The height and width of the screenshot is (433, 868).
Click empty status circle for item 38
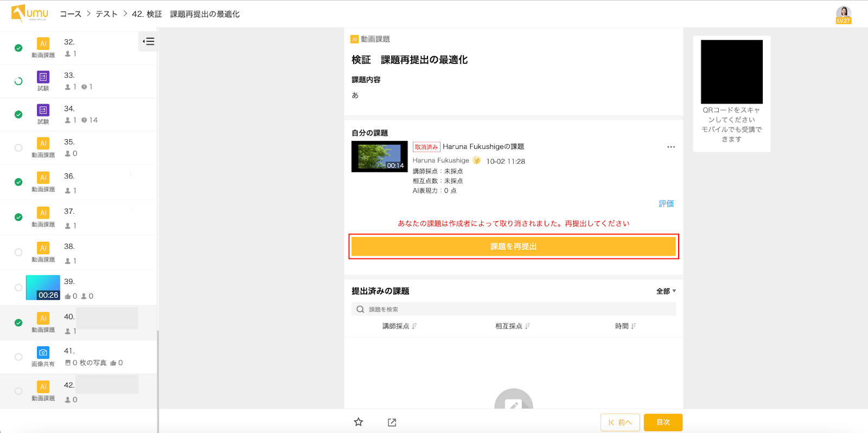coord(18,253)
